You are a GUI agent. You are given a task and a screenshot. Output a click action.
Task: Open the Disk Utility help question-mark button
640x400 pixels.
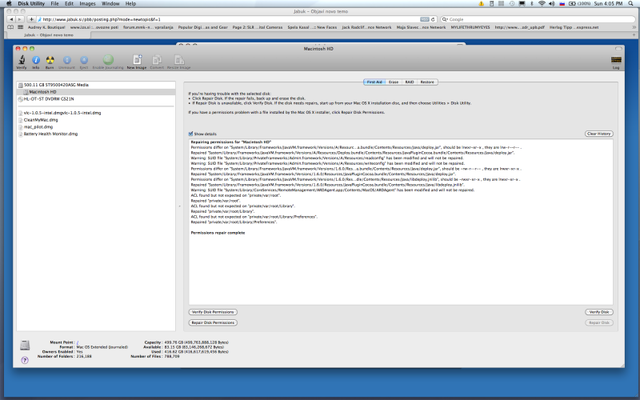tap(25, 360)
